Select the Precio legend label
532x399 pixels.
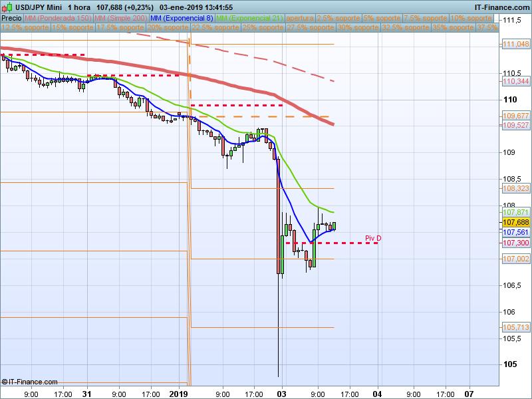click(x=11, y=19)
